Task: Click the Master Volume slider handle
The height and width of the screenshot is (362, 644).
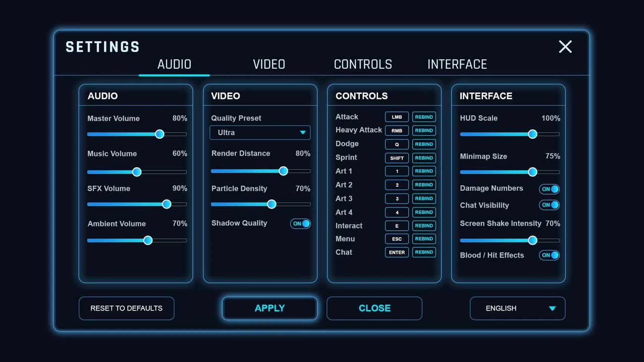Action: tap(160, 134)
